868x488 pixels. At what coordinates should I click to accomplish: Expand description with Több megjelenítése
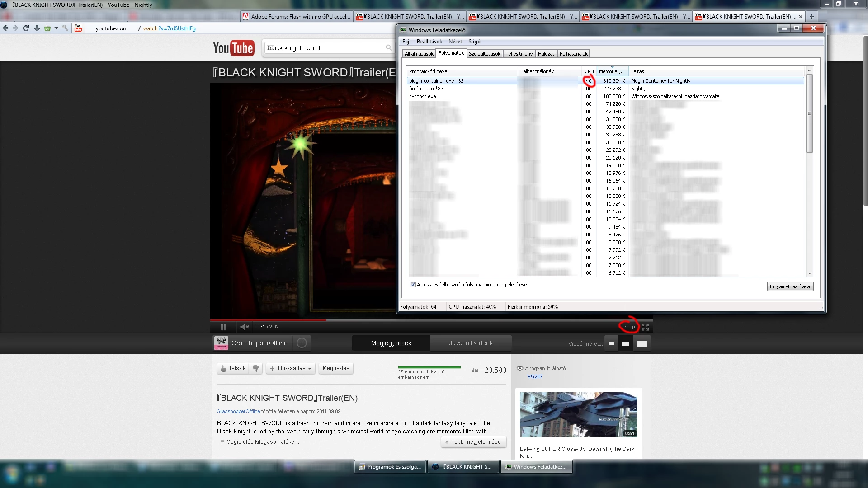pyautogui.click(x=473, y=442)
